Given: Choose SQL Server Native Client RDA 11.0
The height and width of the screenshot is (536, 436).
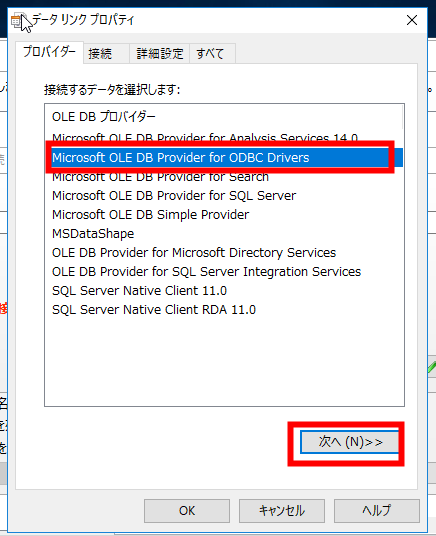Looking at the screenshot, I should click(x=154, y=310).
